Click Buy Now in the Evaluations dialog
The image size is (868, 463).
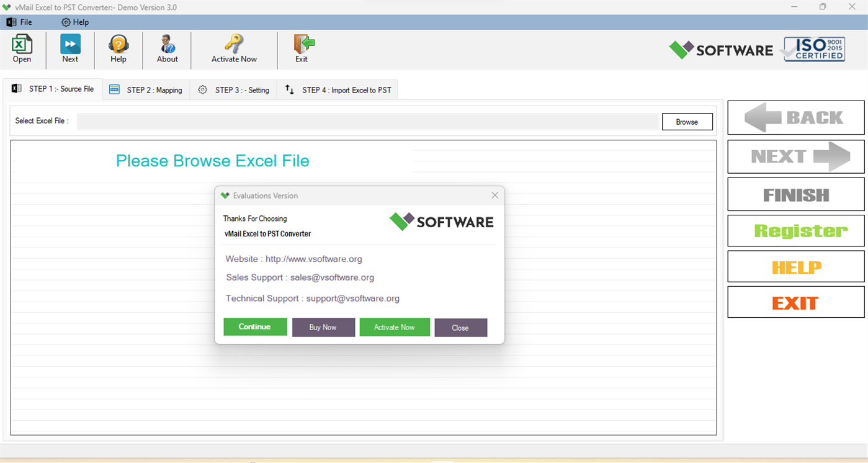tap(323, 327)
